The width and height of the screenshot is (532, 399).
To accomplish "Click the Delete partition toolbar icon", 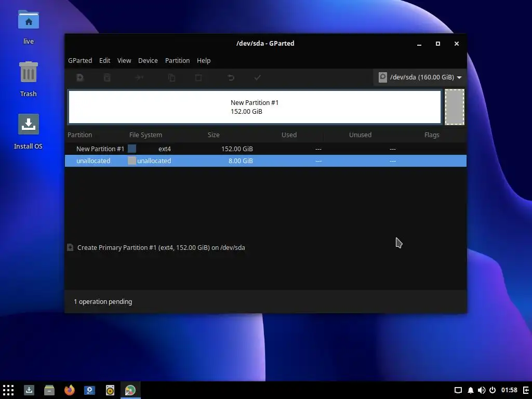I will tap(107, 78).
